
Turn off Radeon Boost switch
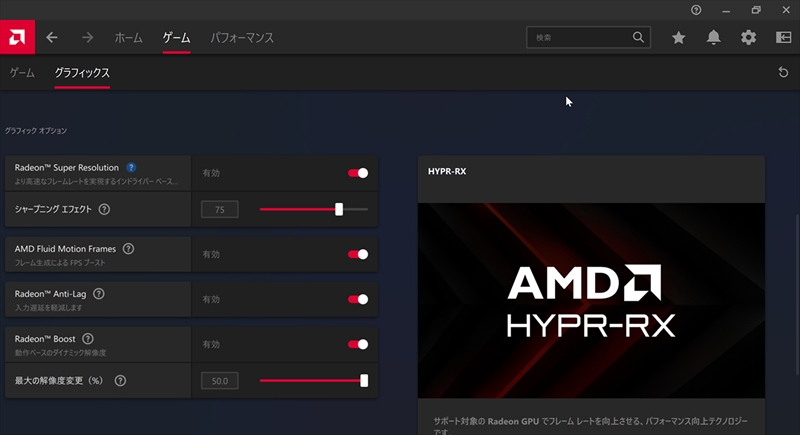[x=358, y=344]
